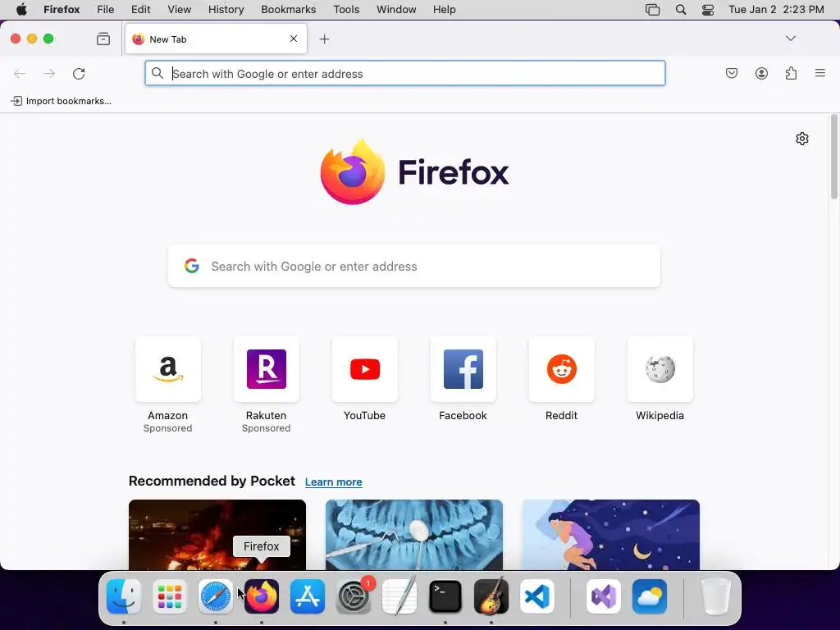The image size is (840, 630).
Task: Open the Tools menu
Action: point(346,10)
